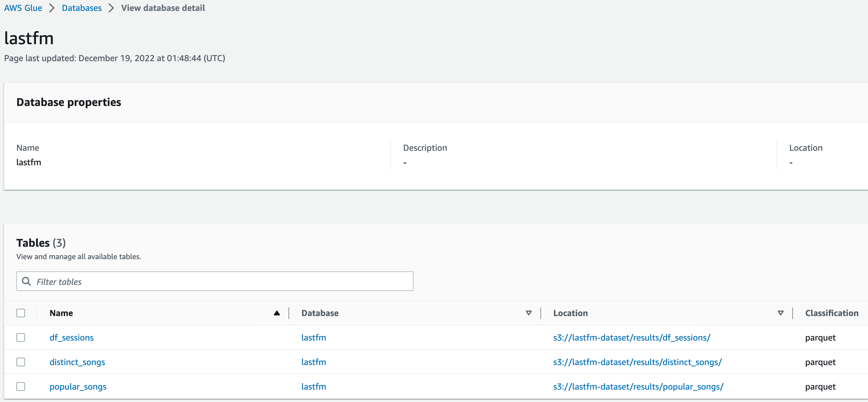The width and height of the screenshot is (868, 402).
Task: Sort tables by Name column header
Action: 61,313
